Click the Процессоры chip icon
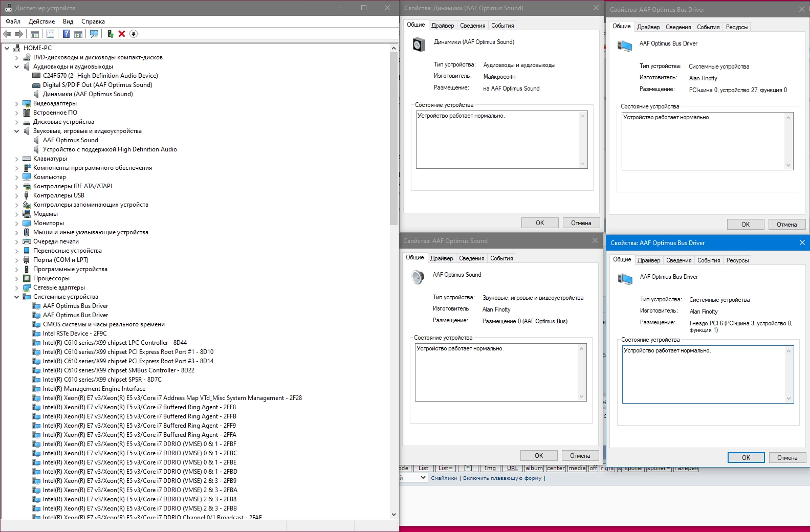The height and width of the screenshot is (532, 810). pos(27,278)
